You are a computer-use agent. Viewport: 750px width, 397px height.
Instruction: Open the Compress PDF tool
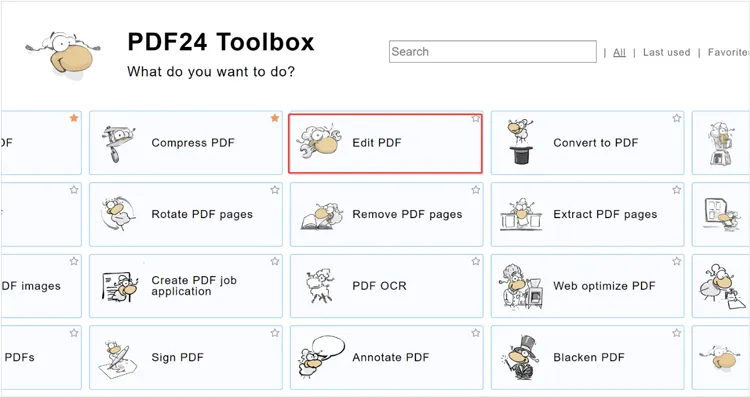point(186,143)
